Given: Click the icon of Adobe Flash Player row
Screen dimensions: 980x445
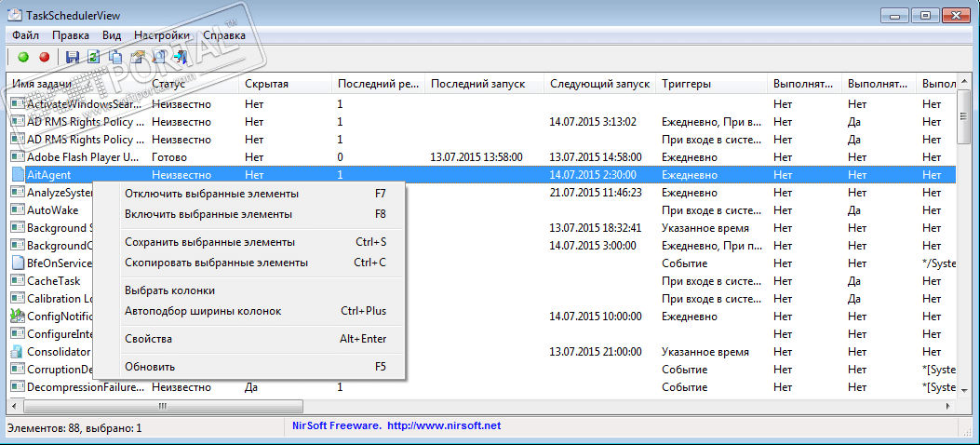Looking at the screenshot, I should click(17, 157).
